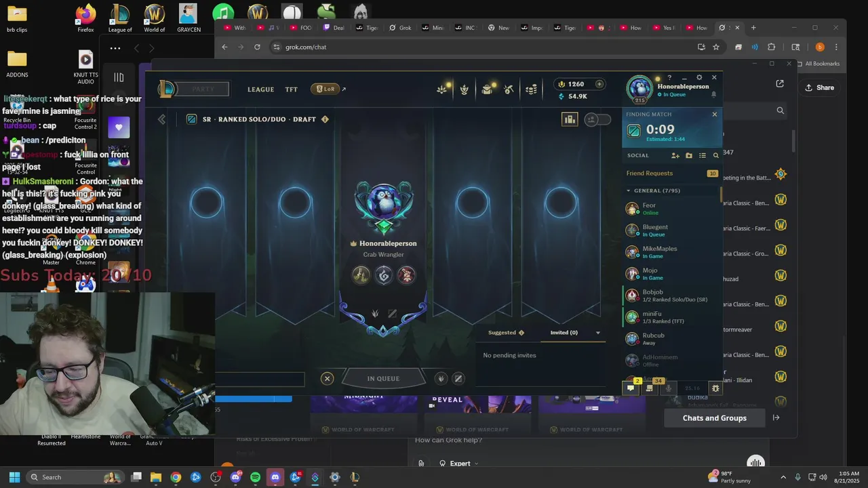868x488 pixels.
Task: Open the Collection backpack icon
Action: point(487,89)
